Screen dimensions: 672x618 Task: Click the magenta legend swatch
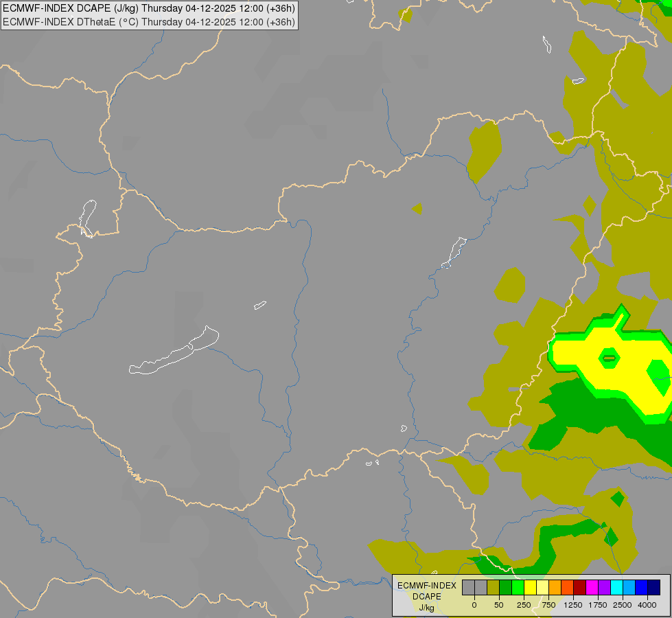[x=592, y=588]
